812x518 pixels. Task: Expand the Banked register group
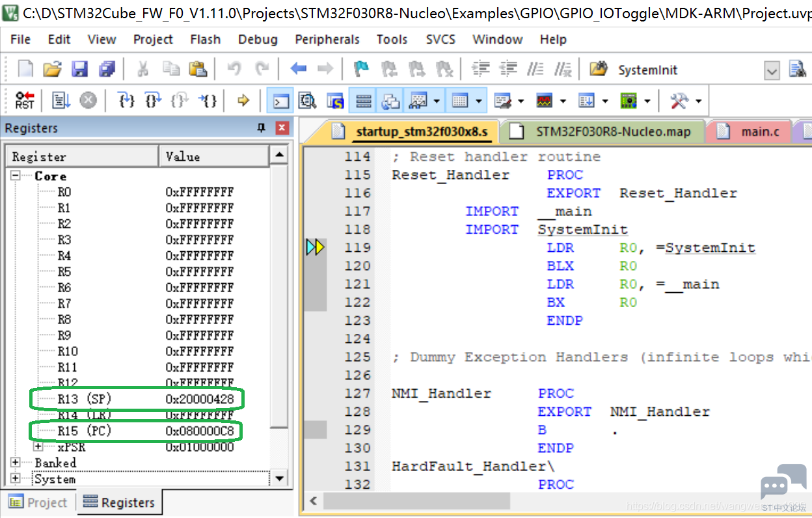click(x=16, y=462)
